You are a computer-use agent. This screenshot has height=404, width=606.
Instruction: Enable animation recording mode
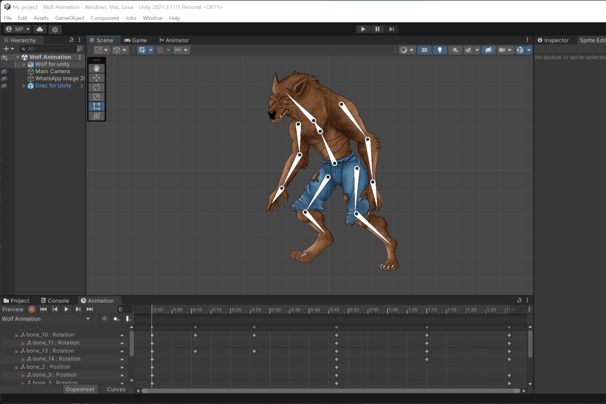[x=32, y=309]
